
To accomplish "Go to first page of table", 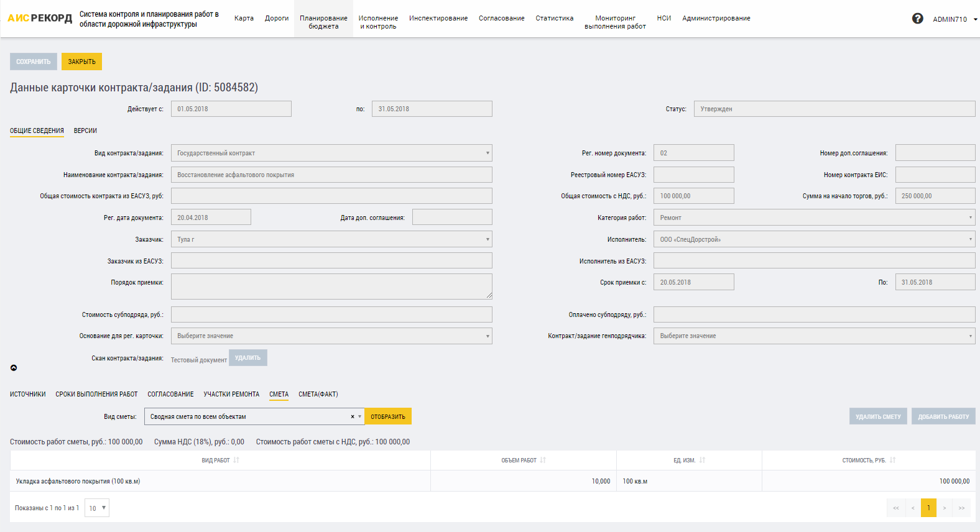I will (x=896, y=508).
